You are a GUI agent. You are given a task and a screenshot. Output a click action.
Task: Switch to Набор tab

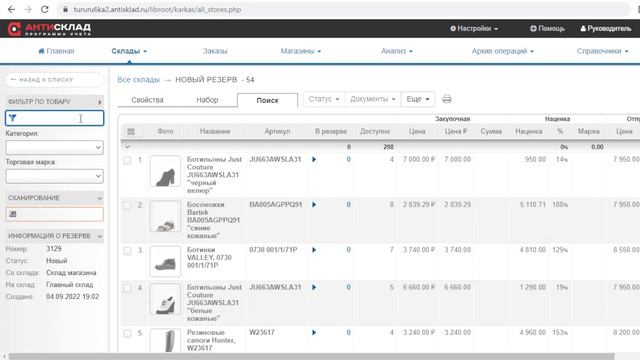pyautogui.click(x=207, y=100)
